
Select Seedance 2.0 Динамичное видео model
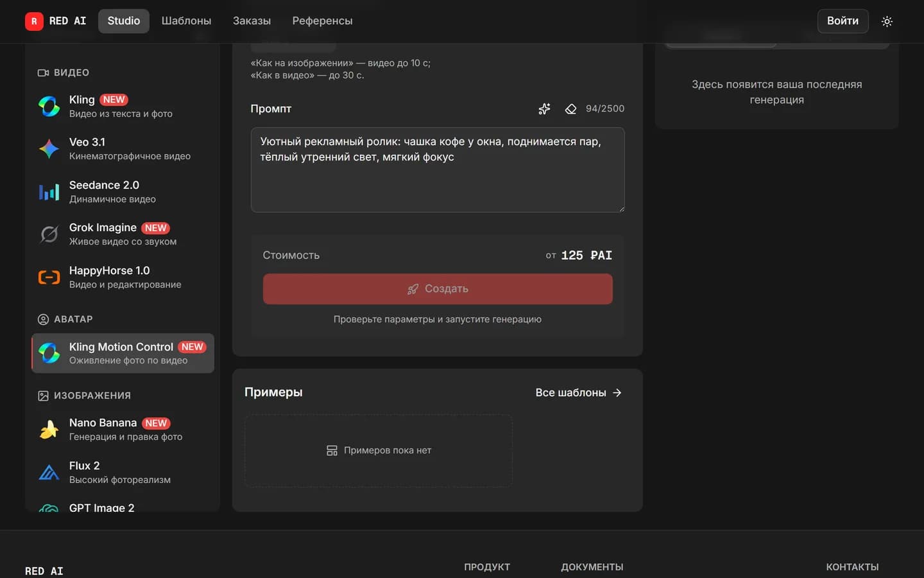point(123,191)
